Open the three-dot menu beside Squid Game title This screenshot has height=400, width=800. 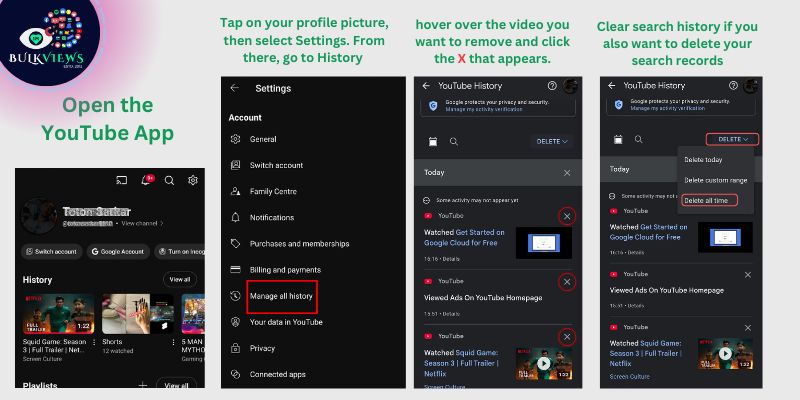point(94,342)
